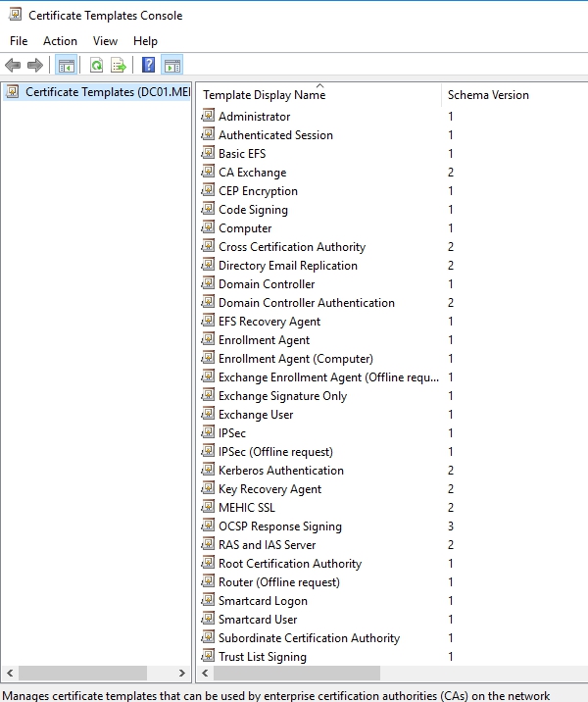Click the MEHIC SSL template icon
The image size is (588, 702).
coord(208,507)
